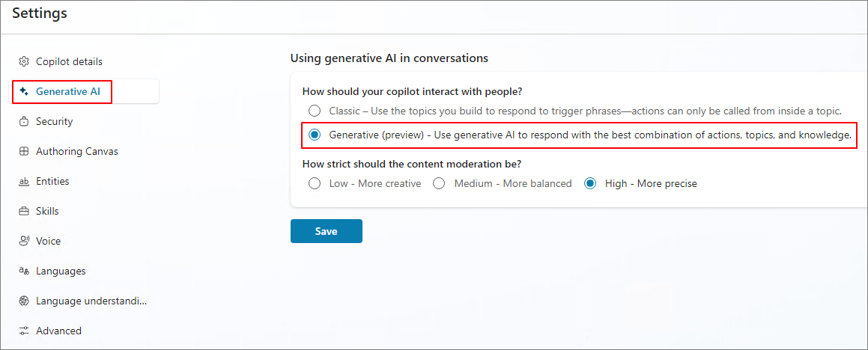Click the Advanced sliders icon
Viewport: 868px width, 350px height.
(x=24, y=331)
